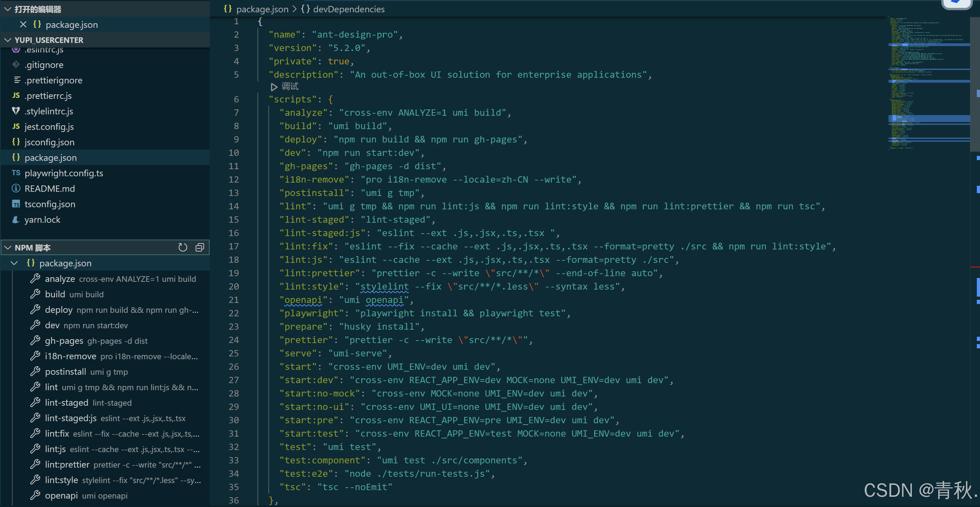Screen dimensions: 980x507
Task: Click the wrench icon beside the deploy script
Action: [x=35, y=310]
